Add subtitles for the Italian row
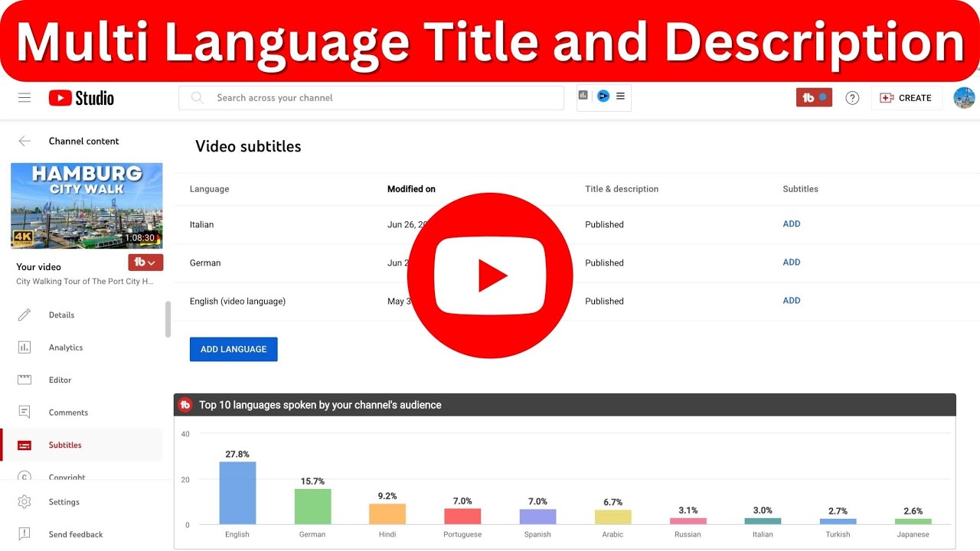 click(x=792, y=224)
